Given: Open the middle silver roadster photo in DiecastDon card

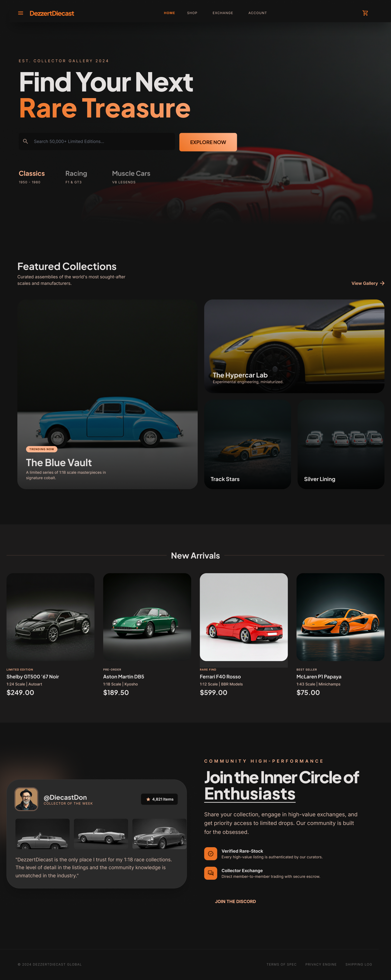Looking at the screenshot, I should coord(101,834).
